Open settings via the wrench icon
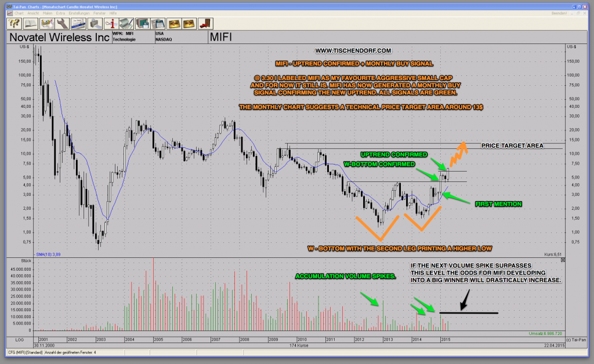Screen dimensions: 594x364 (x=63, y=23)
